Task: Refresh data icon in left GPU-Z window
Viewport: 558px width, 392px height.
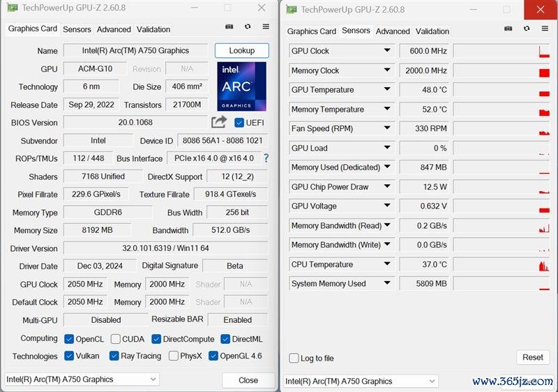Action: tap(248, 27)
